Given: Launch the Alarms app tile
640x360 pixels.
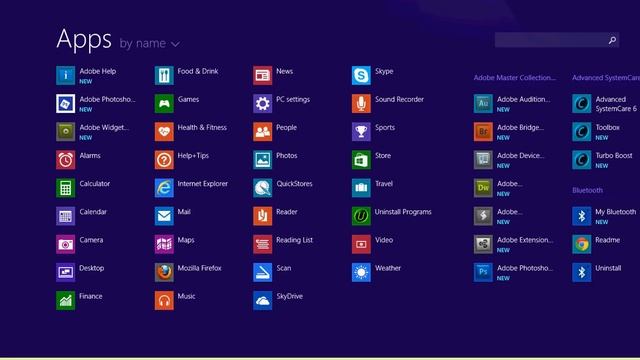Looking at the screenshot, I should click(65, 160).
